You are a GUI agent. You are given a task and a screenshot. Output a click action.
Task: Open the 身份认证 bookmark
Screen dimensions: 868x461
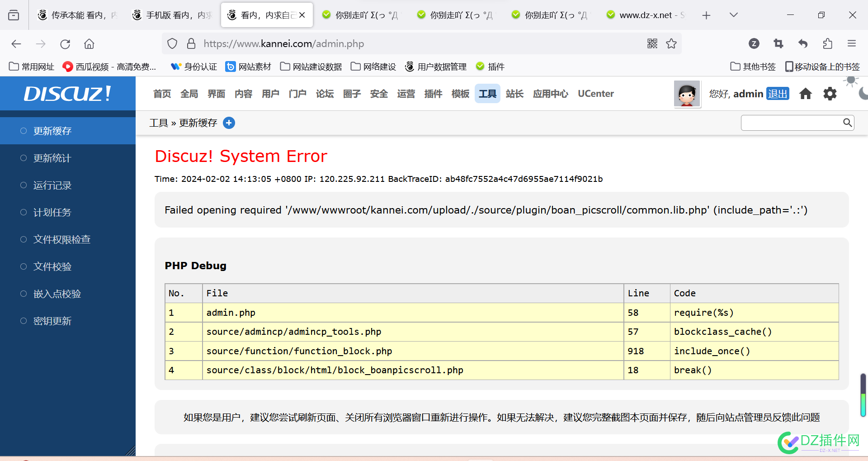(x=194, y=67)
